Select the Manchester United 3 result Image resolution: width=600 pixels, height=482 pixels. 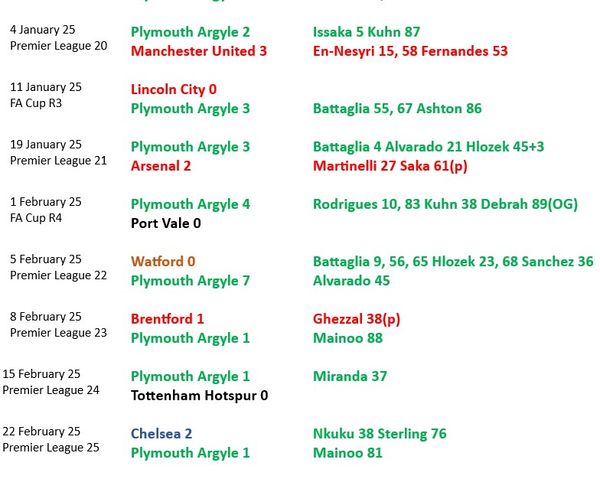click(x=199, y=51)
